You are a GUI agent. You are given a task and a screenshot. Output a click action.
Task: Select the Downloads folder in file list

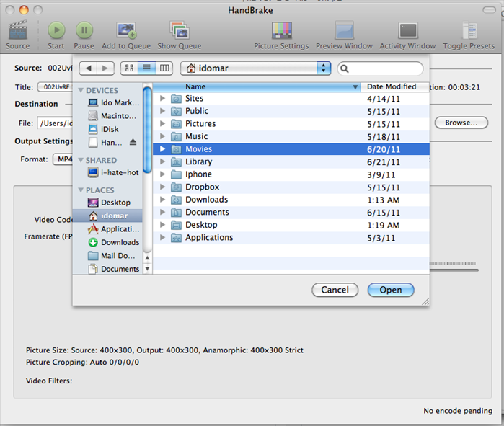click(291, 200)
